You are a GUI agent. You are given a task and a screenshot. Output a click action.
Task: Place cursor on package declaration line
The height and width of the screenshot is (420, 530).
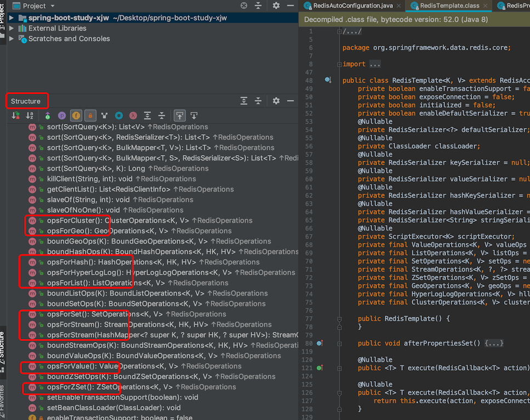(426, 48)
